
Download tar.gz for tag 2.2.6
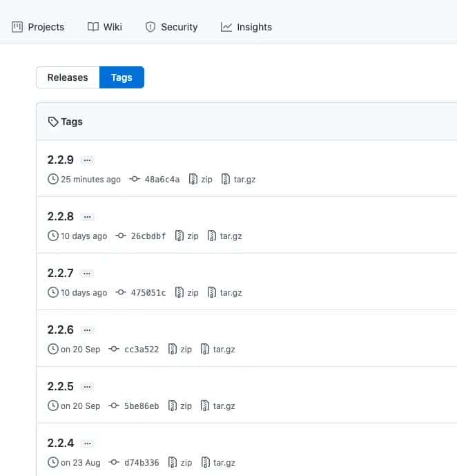pyautogui.click(x=218, y=350)
